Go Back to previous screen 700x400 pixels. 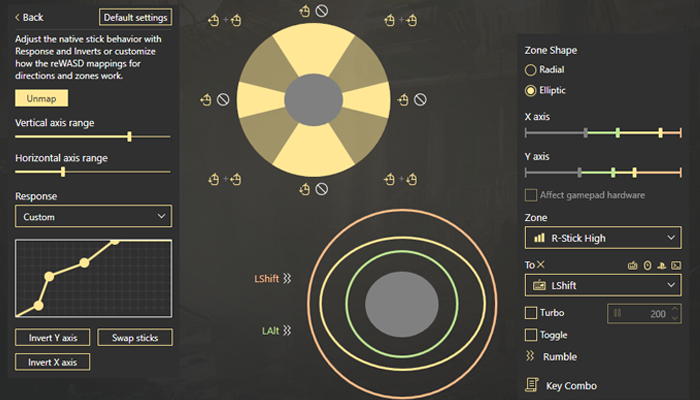29,17
